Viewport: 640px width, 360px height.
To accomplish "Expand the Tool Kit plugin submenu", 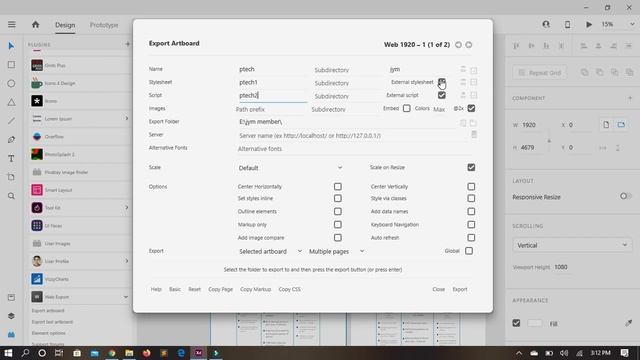I will [x=126, y=207].
